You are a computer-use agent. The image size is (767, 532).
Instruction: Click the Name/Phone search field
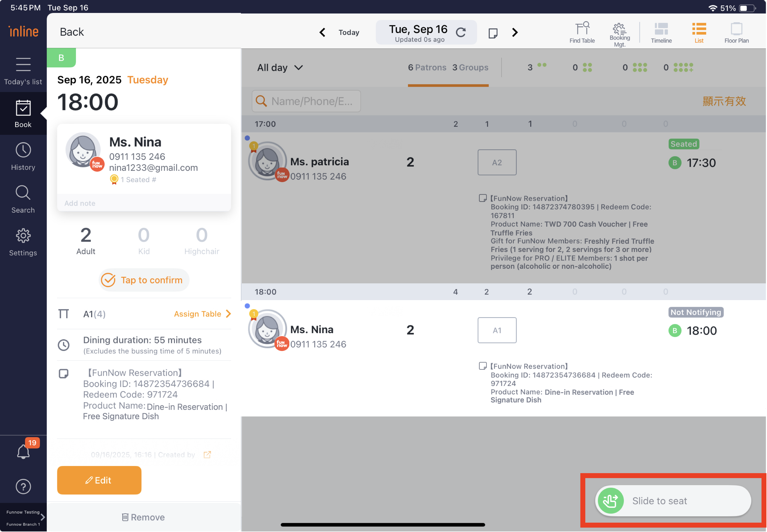click(x=306, y=101)
